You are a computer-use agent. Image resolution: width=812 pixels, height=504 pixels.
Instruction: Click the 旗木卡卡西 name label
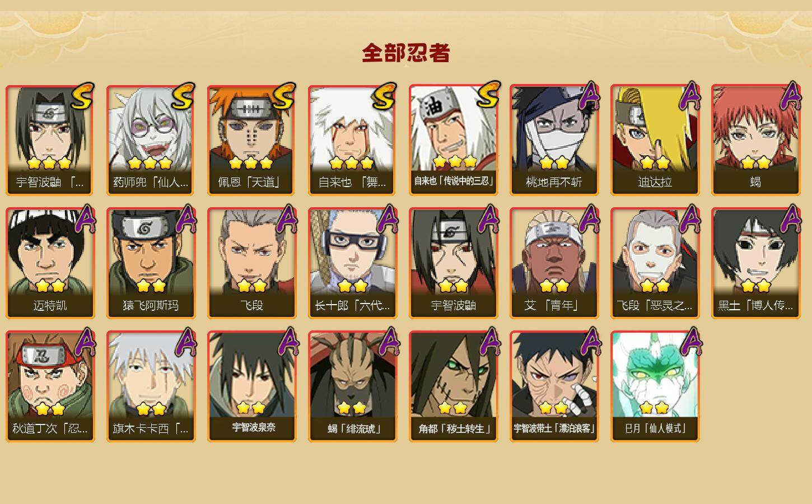click(151, 429)
